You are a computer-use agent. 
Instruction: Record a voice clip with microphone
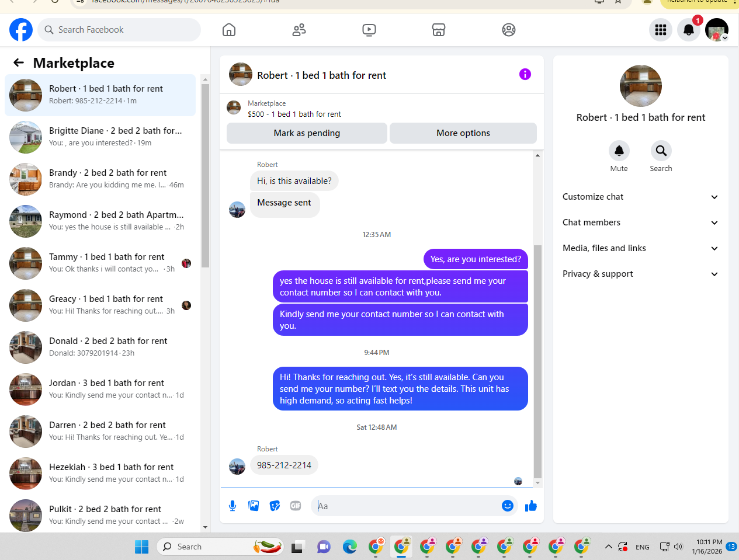[233, 506]
